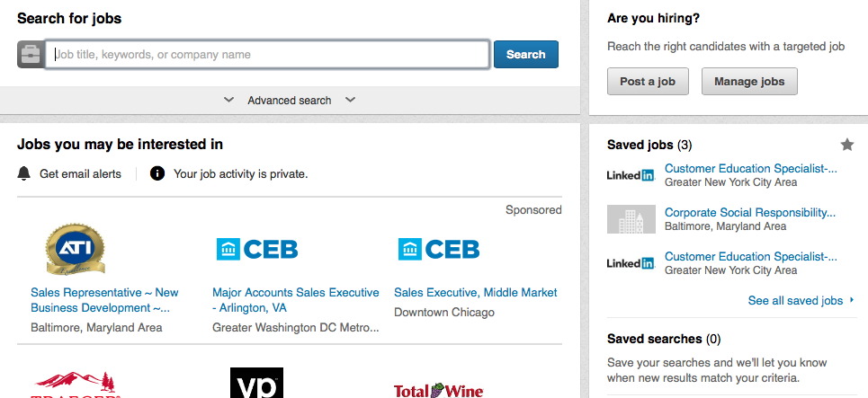Open the CEB logo above Middle Market job
This screenshot has height=398, width=868.
point(439,249)
